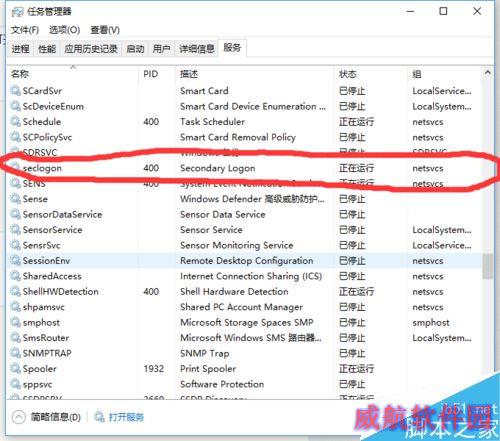The height and width of the screenshot is (441, 500).
Task: Select Smart Card Device Enumeration description
Action: coord(253,106)
